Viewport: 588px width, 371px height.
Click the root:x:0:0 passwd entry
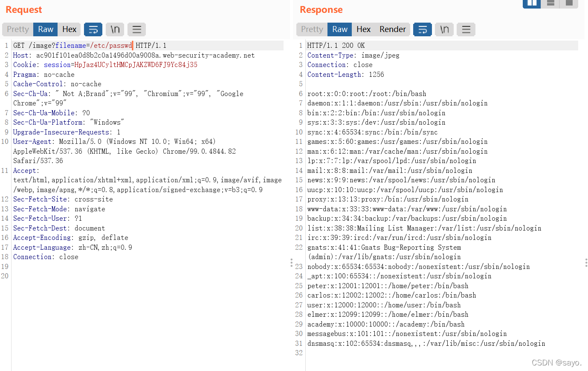pyautogui.click(x=367, y=93)
